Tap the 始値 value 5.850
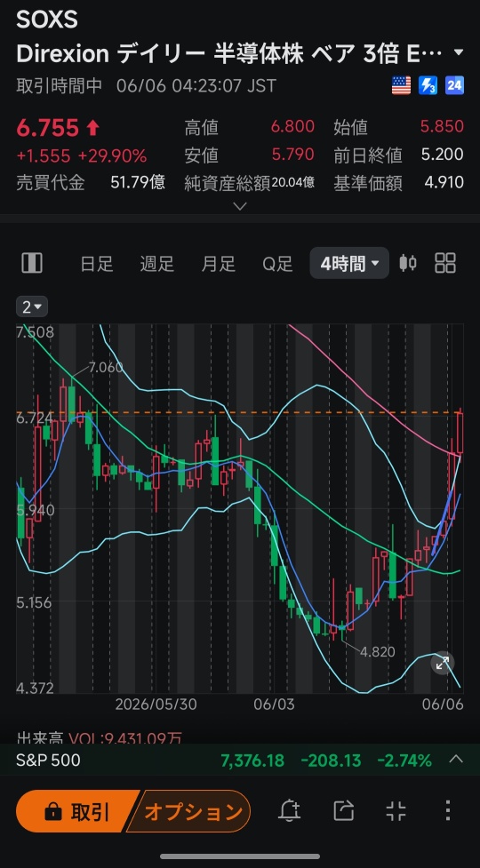Viewport: 480px width, 868px height. click(x=442, y=127)
